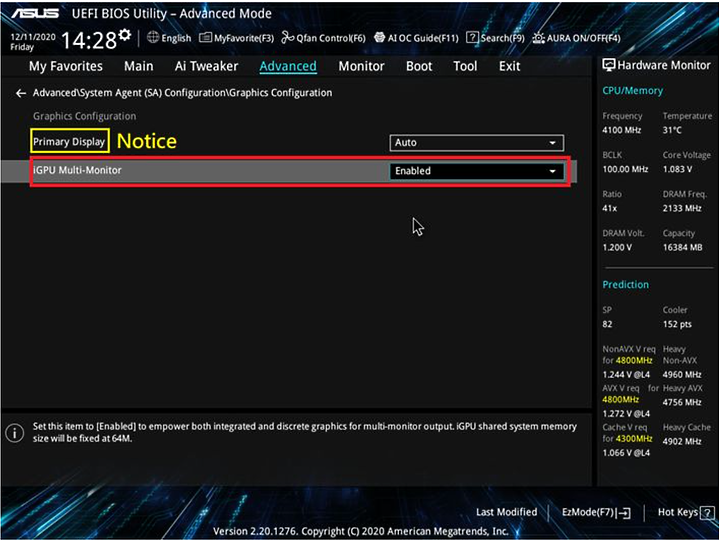Viewport: 720px width, 541px height.
Task: Select the iGPU Multi-Monitor row label
Action: click(x=77, y=170)
